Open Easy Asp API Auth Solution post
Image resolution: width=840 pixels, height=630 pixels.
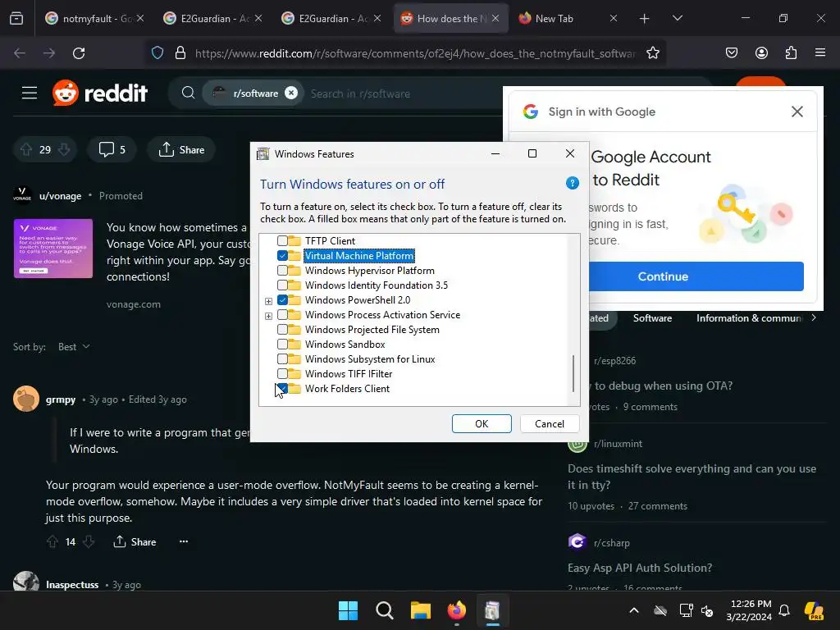click(640, 568)
